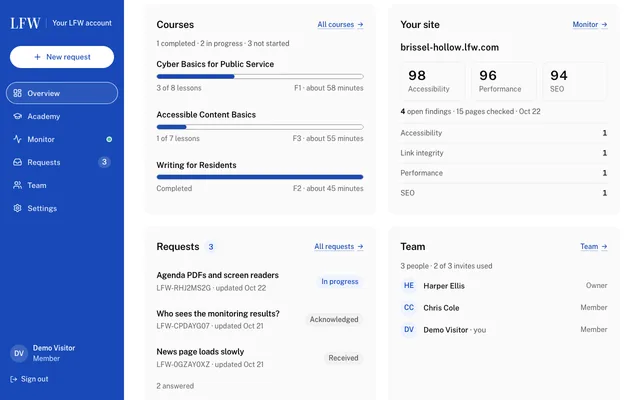The height and width of the screenshot is (400, 640).
Task: Open Requests in the sidebar
Action: tap(62, 162)
